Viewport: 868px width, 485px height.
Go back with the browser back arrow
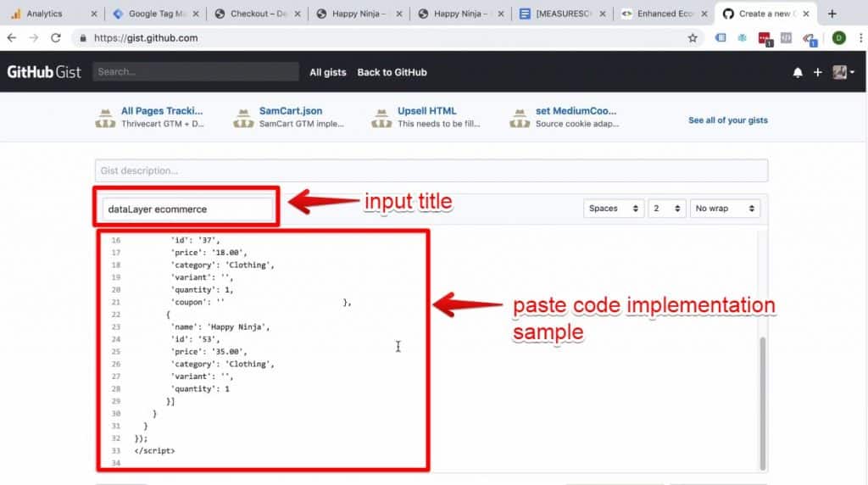tap(12, 37)
